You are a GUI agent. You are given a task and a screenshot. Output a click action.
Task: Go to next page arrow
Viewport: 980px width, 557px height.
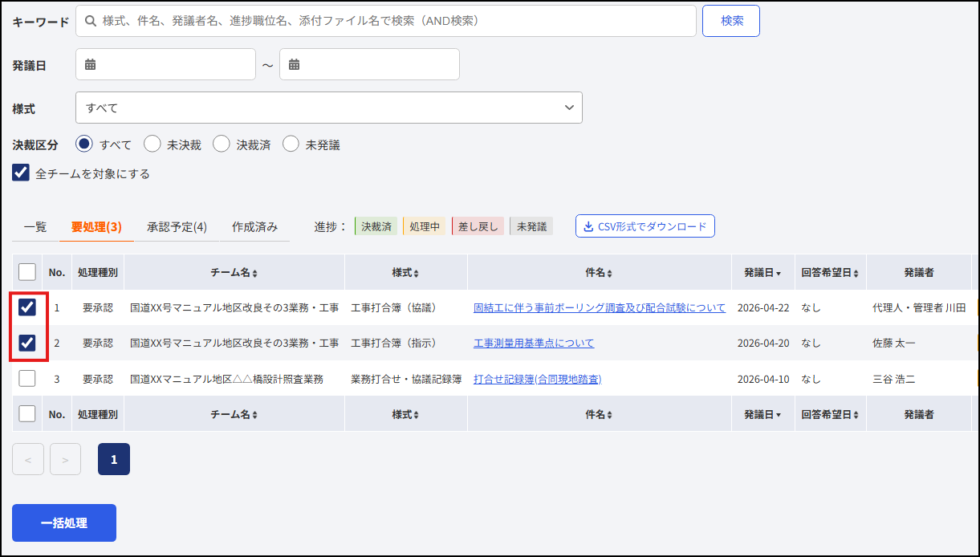[x=65, y=459]
